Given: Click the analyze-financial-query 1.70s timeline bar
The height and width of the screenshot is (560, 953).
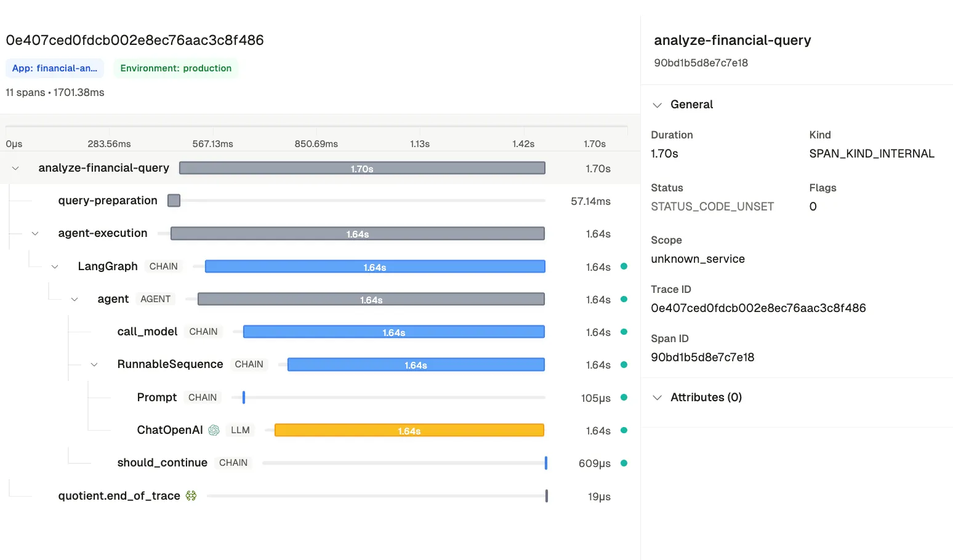Looking at the screenshot, I should (x=362, y=168).
